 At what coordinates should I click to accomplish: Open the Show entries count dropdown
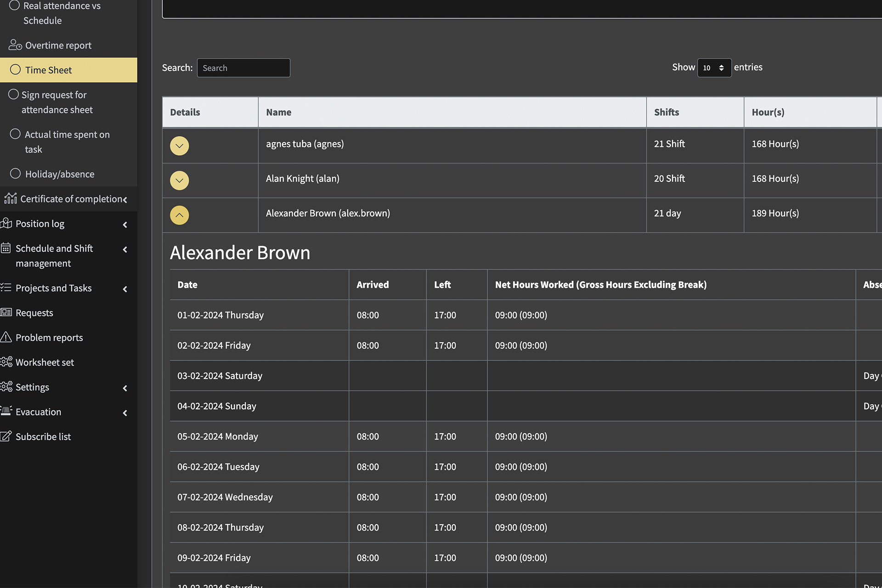point(714,68)
